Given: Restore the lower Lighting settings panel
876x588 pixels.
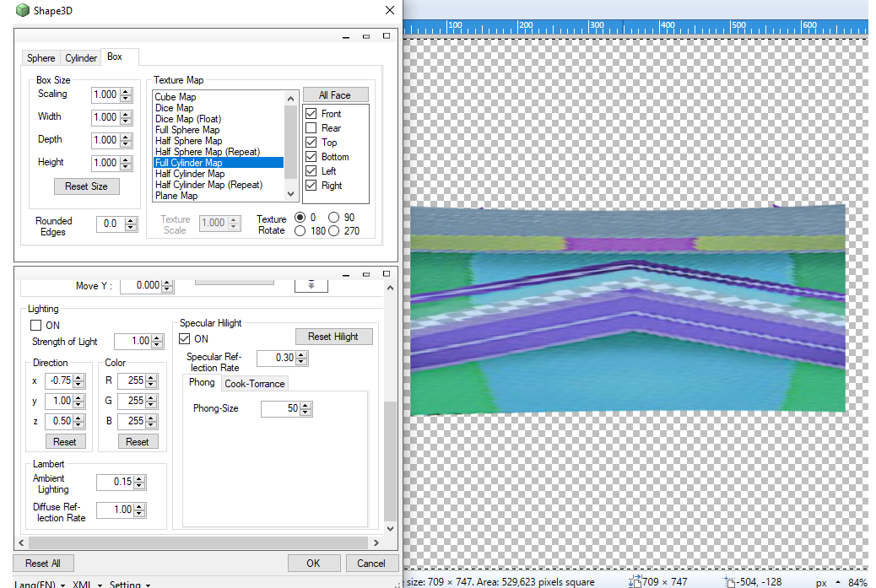Looking at the screenshot, I should coord(366,274).
